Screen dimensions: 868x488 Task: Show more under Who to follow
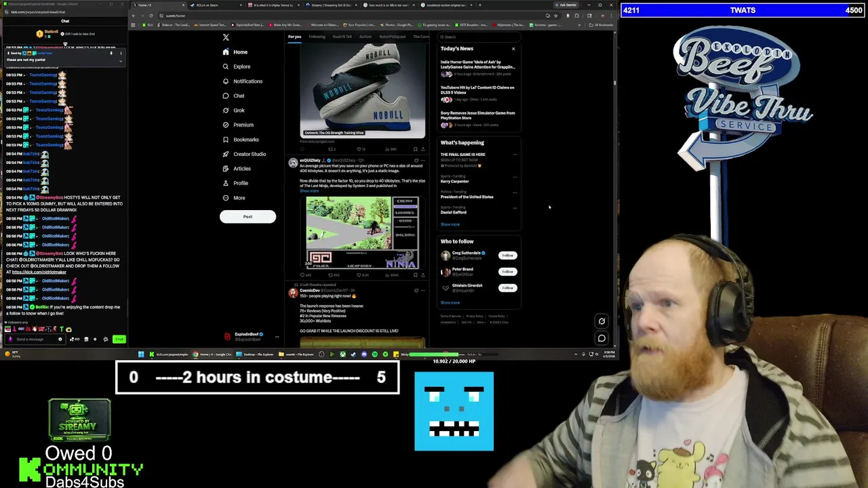coord(450,302)
